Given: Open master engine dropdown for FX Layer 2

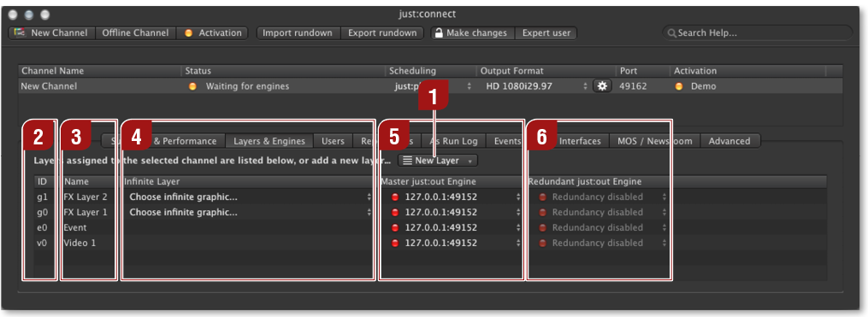Looking at the screenshot, I should [456, 197].
